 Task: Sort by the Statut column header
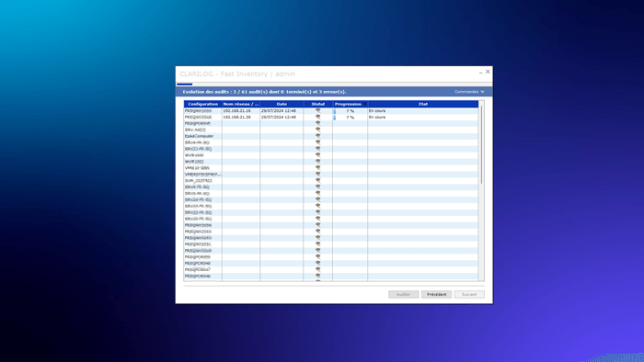[x=318, y=104]
